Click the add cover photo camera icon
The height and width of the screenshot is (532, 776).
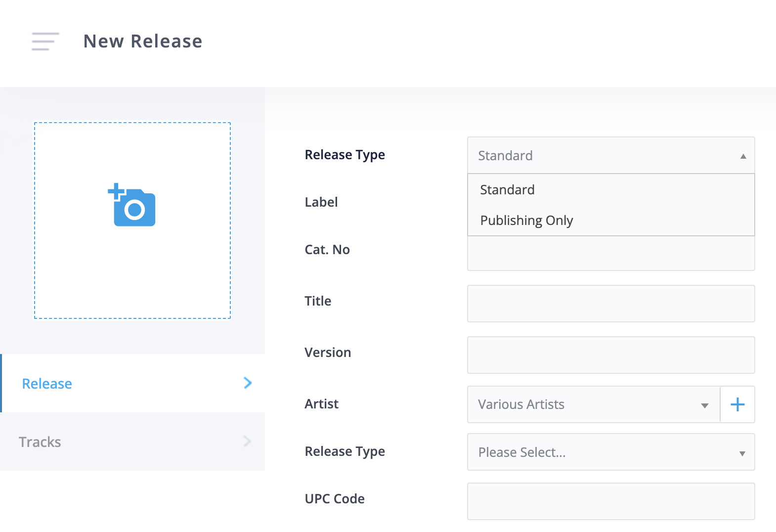tap(131, 205)
